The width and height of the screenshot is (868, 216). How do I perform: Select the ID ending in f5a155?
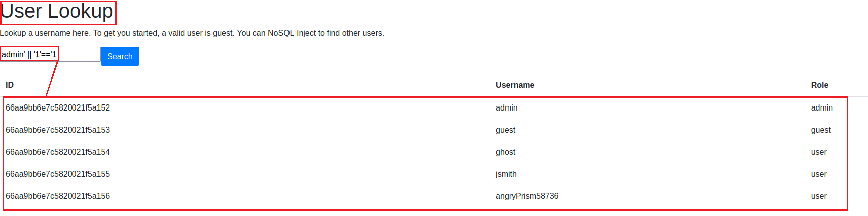coord(58,174)
